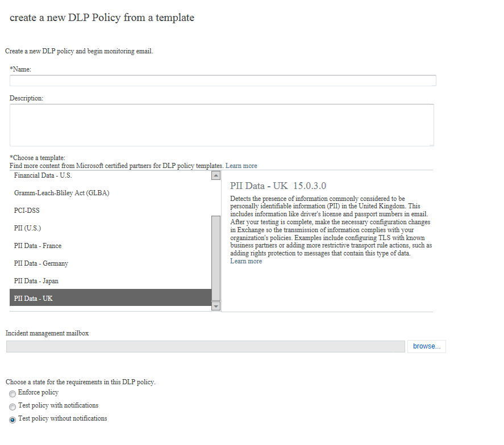The width and height of the screenshot is (504, 445).
Task: Select Enforce policy radio option
Action: tap(13, 393)
